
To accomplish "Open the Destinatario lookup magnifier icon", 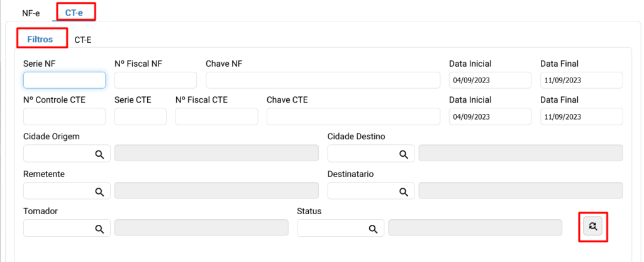I will (x=404, y=191).
